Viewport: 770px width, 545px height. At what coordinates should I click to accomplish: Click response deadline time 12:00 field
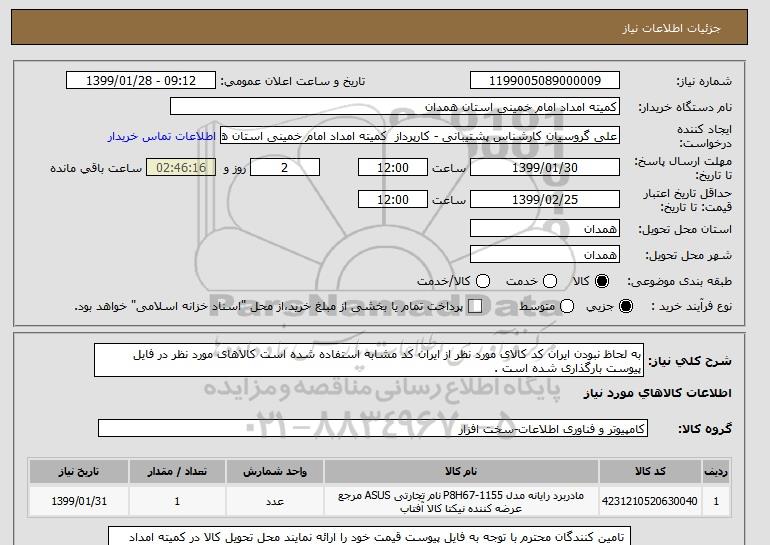(393, 167)
